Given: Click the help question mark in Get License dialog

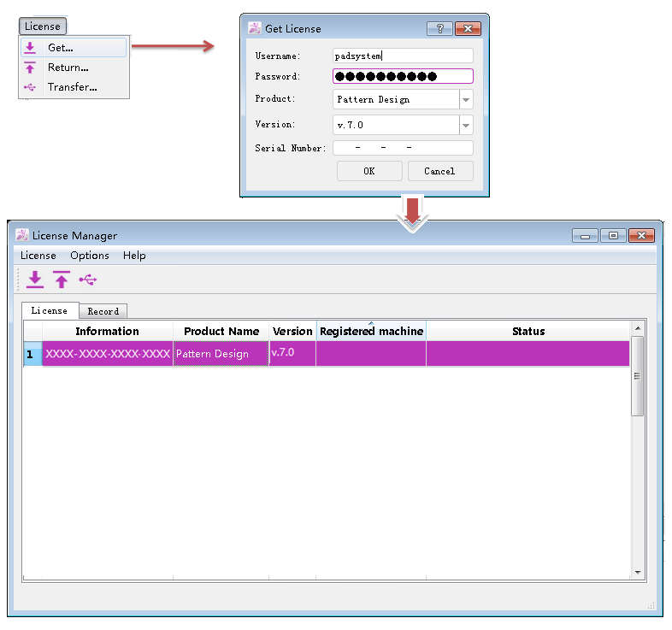Looking at the screenshot, I should pos(439,28).
